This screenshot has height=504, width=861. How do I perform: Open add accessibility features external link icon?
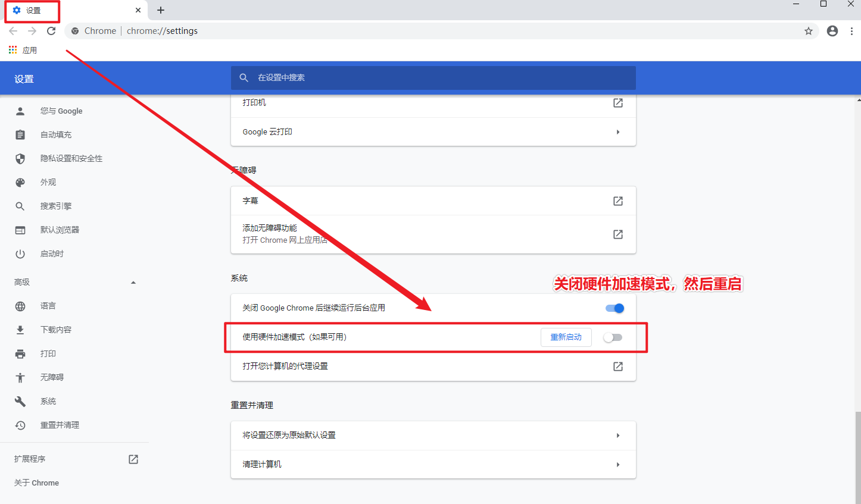tap(618, 234)
